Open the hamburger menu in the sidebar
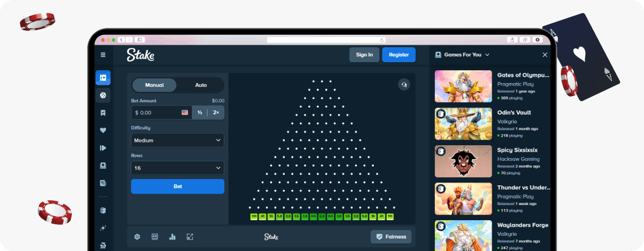The width and height of the screenshot is (644, 251). pos(103,55)
